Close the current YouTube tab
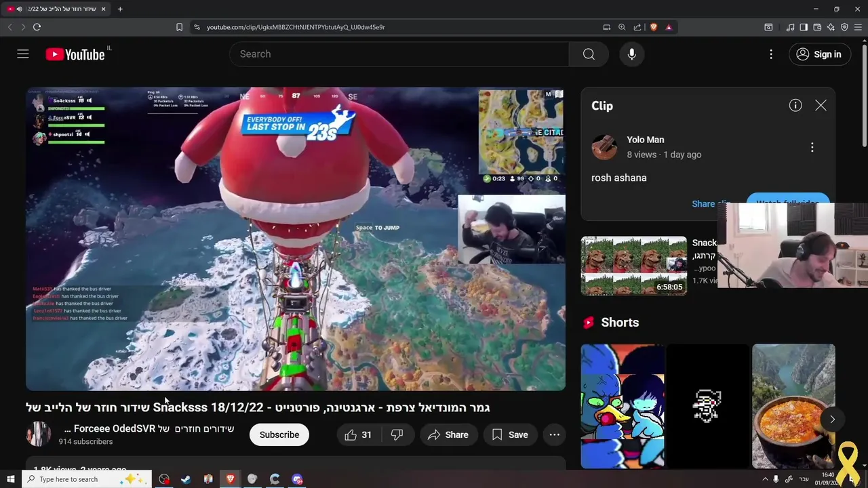The width and height of the screenshot is (868, 488). pos(103,9)
